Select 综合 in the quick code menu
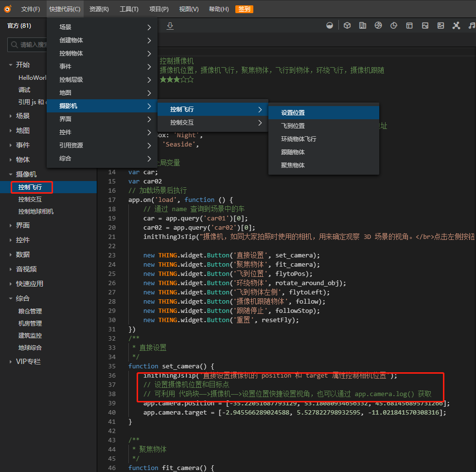This screenshot has height=472, width=476. [102, 158]
